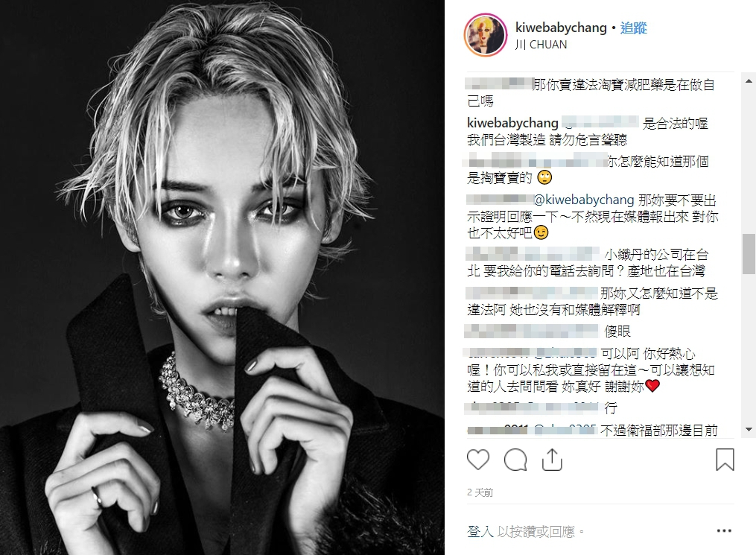Click the 2 天前 timestamp
Image resolution: width=756 pixels, height=555 pixels.
480,492
